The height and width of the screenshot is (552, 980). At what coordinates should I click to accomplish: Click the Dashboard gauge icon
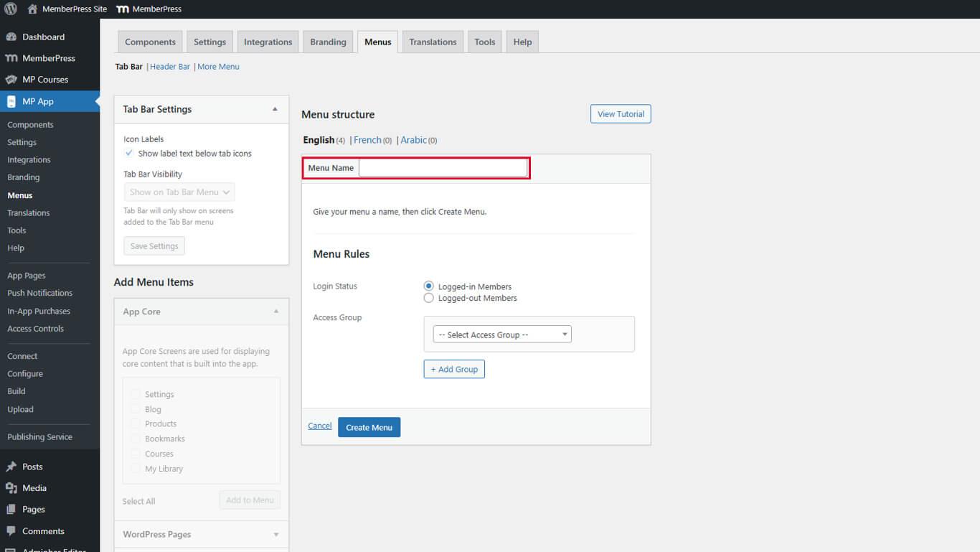coord(11,37)
